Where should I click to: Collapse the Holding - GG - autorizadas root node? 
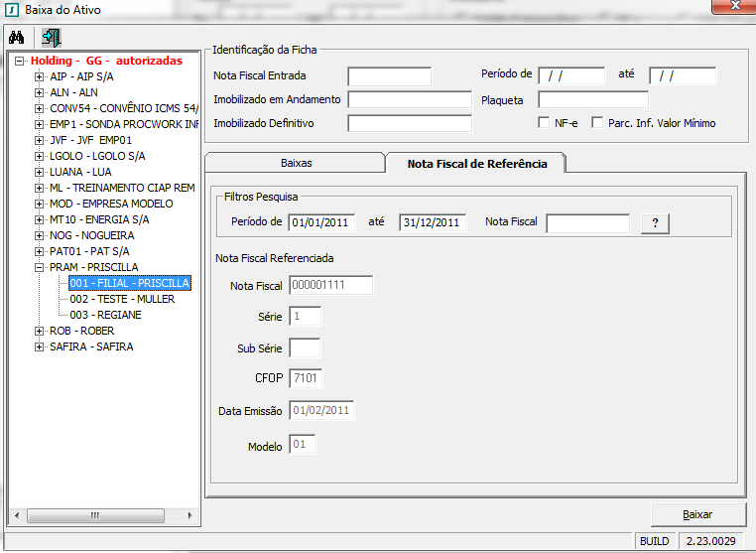click(x=19, y=61)
